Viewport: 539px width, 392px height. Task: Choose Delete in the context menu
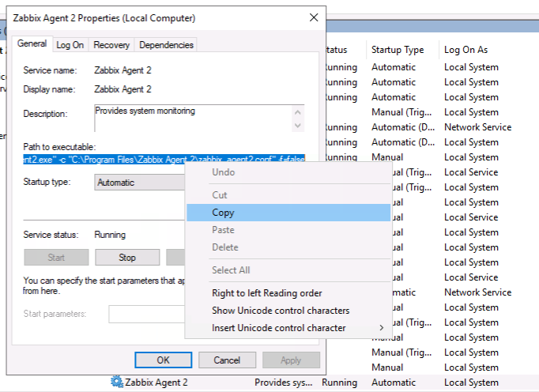coord(288,247)
